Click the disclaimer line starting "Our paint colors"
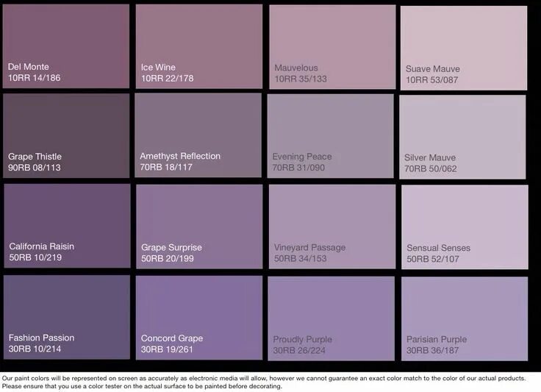The height and width of the screenshot is (392, 541). [x=264, y=379]
